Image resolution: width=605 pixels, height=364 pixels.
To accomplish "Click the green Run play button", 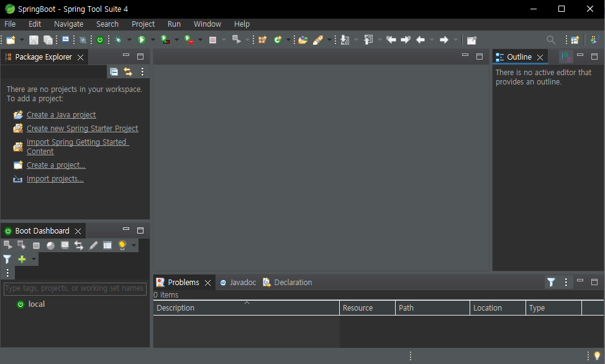I will [142, 40].
